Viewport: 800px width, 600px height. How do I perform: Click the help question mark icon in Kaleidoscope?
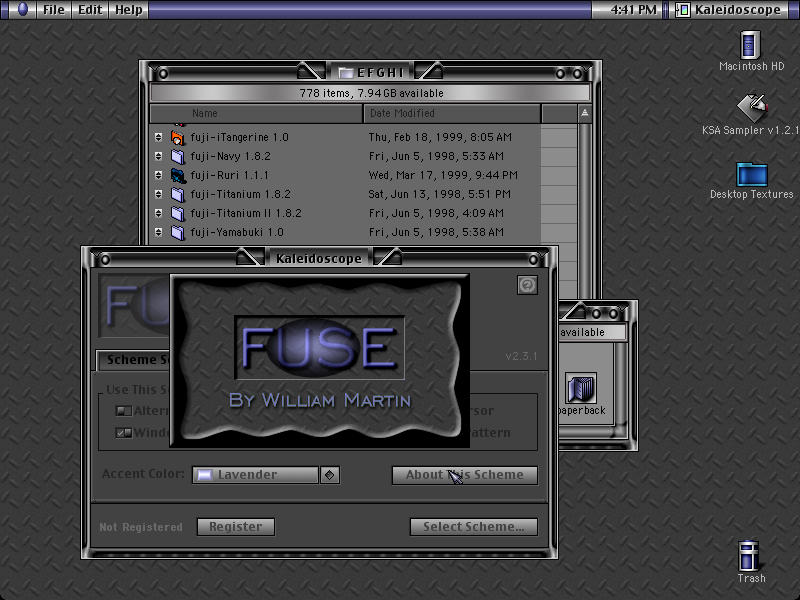click(527, 285)
